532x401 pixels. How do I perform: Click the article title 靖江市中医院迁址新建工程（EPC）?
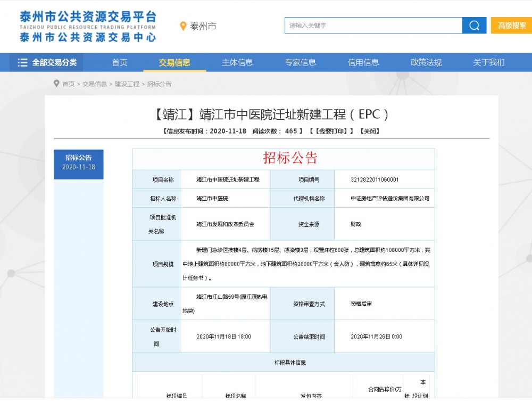tap(271, 114)
